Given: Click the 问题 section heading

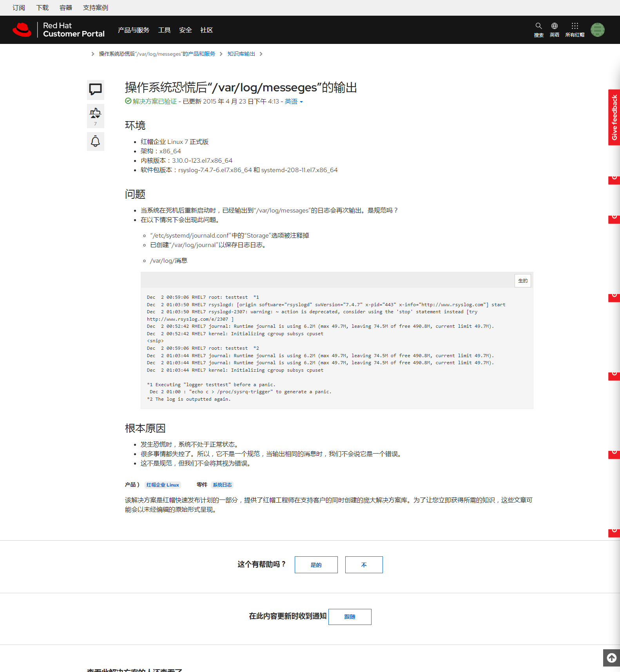Looking at the screenshot, I should [135, 194].
